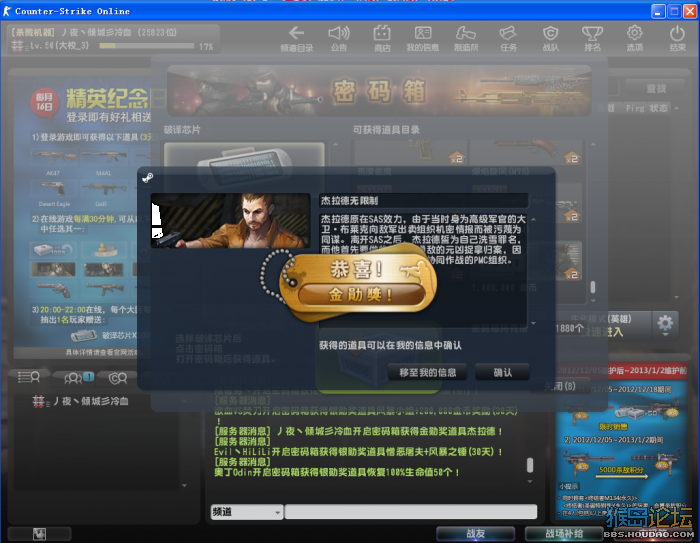Click the chat log scroll-down arrow
Screen dimensions: 700x543
pyautogui.click(x=530, y=481)
